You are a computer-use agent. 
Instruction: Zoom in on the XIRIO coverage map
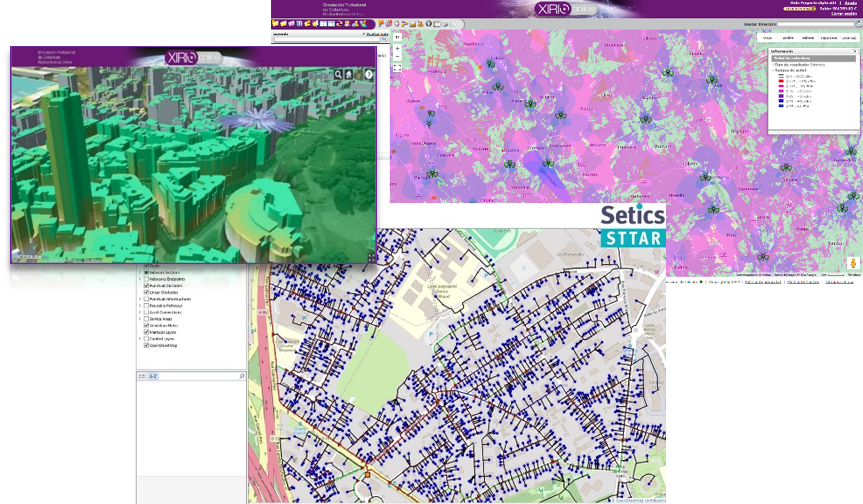tap(397, 49)
